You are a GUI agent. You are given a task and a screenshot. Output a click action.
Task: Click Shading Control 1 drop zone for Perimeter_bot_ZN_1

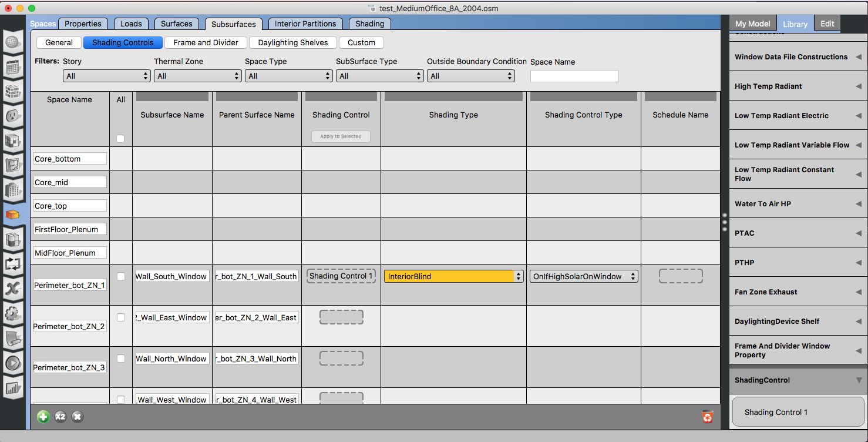pyautogui.click(x=341, y=276)
